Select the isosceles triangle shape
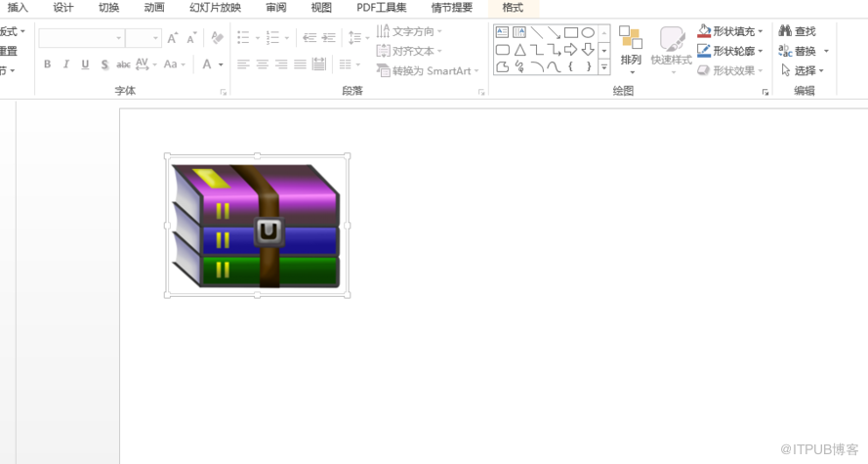The image size is (868, 464). coord(519,50)
